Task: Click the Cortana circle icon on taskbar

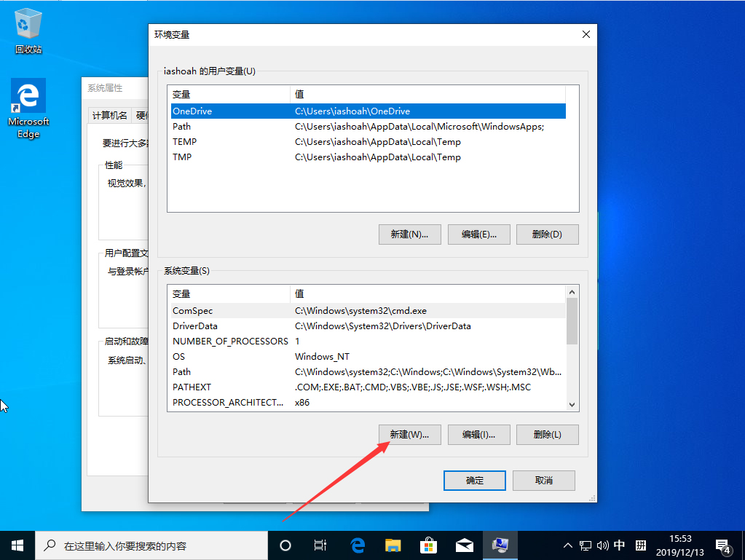Action: (x=285, y=545)
